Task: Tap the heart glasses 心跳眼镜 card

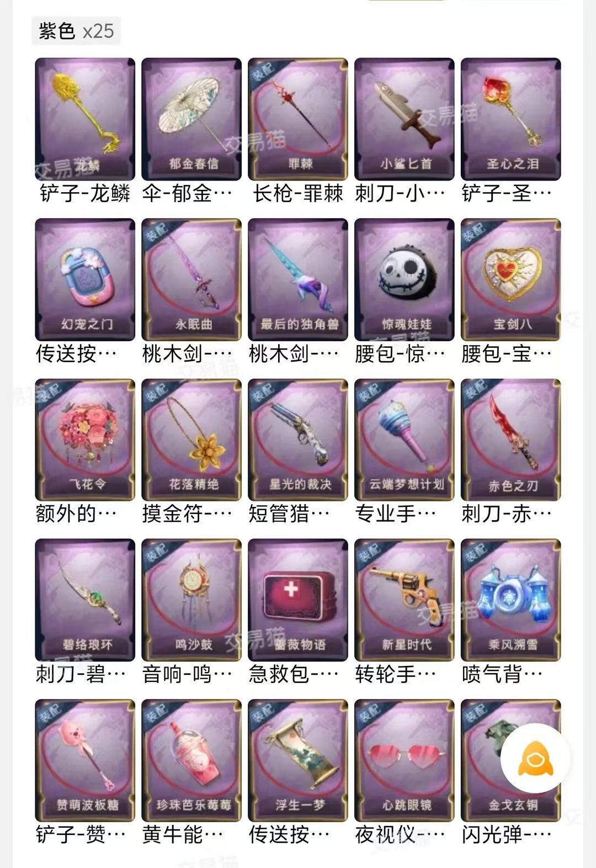Action: (x=405, y=760)
